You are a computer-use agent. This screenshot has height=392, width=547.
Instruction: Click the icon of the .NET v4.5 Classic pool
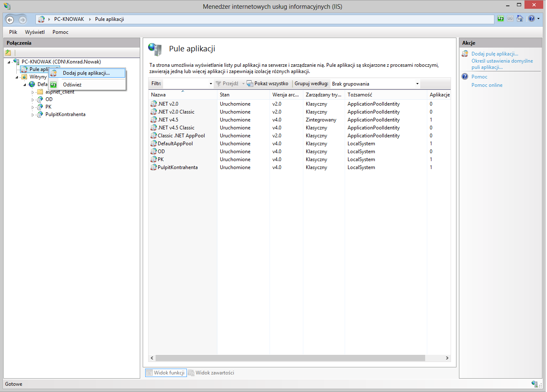(x=154, y=128)
